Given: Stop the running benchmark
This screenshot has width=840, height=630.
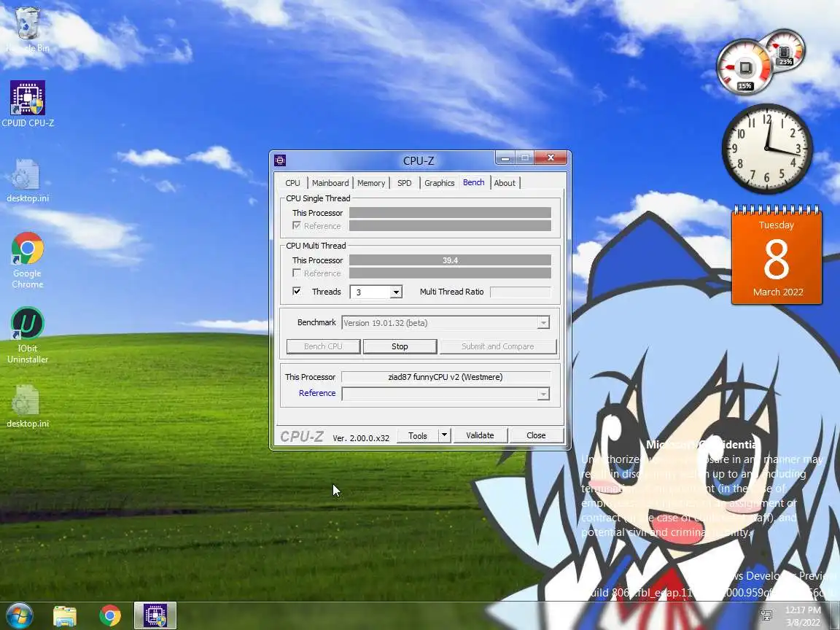Looking at the screenshot, I should click(400, 346).
